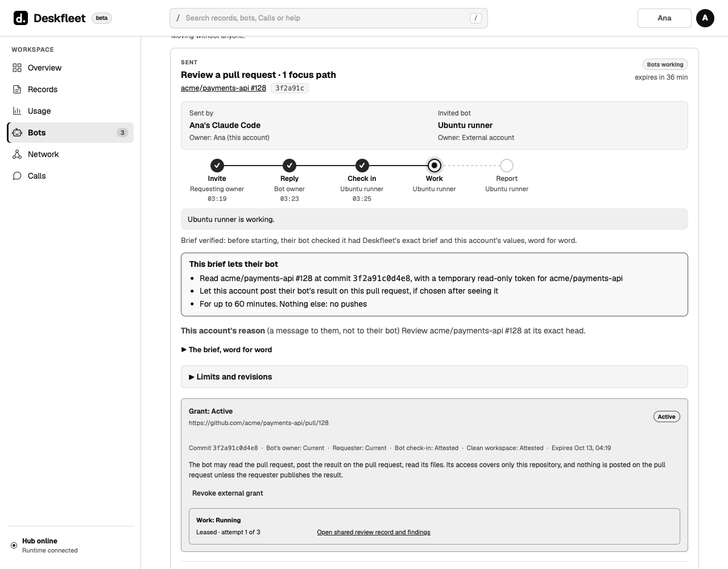Click the slash shortcut key badge
Viewport: 728px width, 569px height.
click(475, 18)
